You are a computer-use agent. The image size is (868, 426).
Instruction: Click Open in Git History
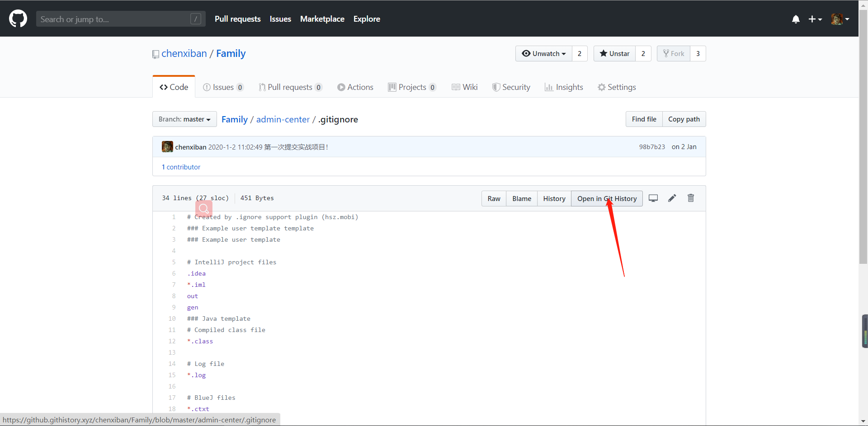[x=607, y=198]
